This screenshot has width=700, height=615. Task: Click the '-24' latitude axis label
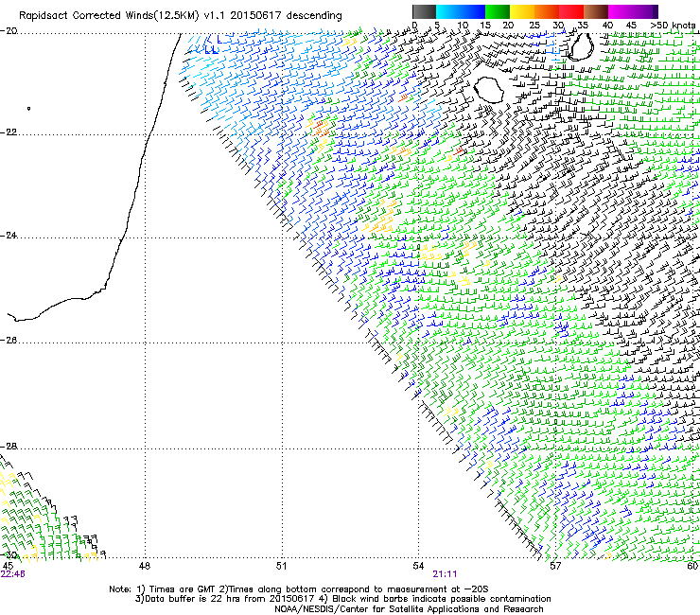(x=9, y=236)
